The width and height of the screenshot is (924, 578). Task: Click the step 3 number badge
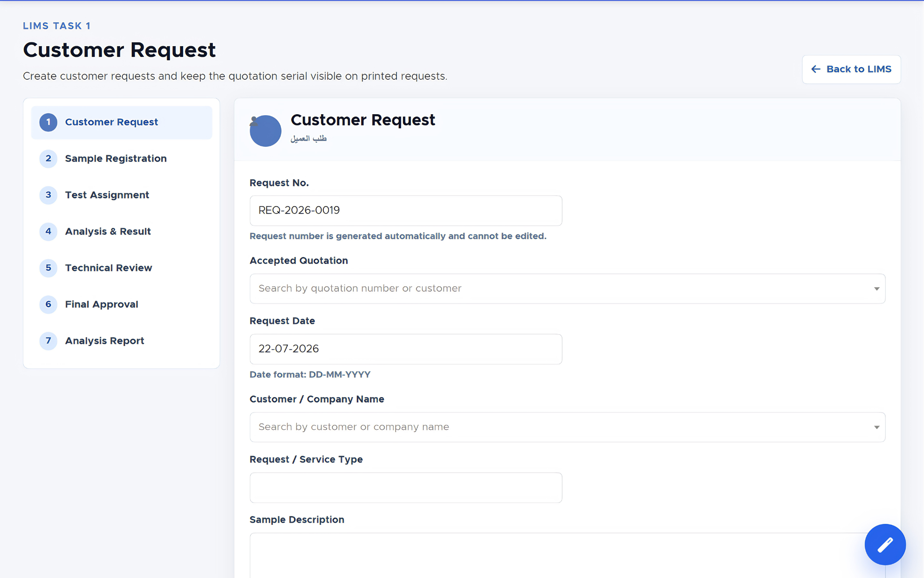(x=48, y=195)
